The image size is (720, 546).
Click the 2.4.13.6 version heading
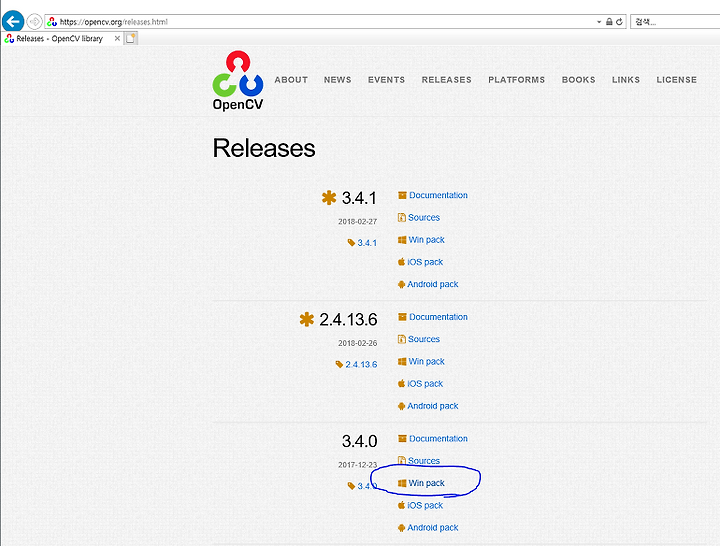click(x=349, y=320)
